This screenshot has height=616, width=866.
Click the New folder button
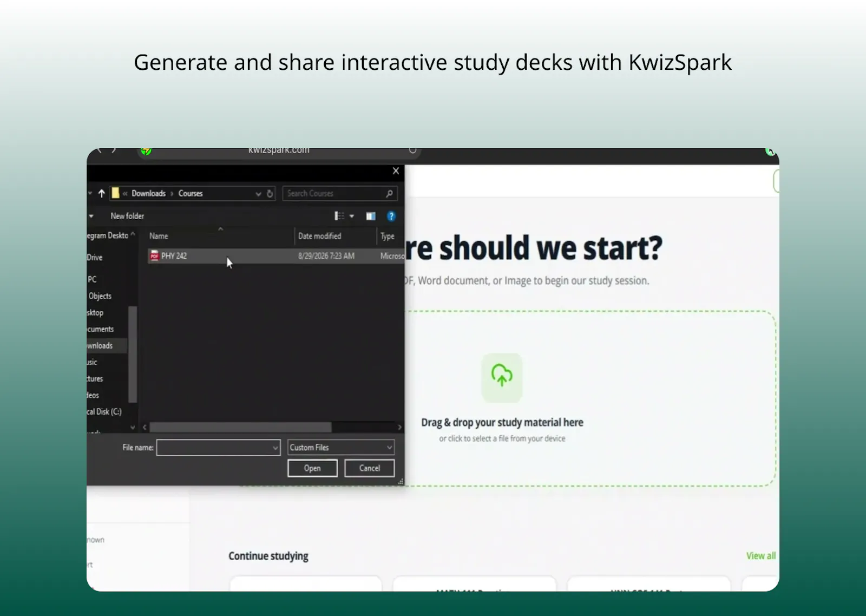click(127, 216)
